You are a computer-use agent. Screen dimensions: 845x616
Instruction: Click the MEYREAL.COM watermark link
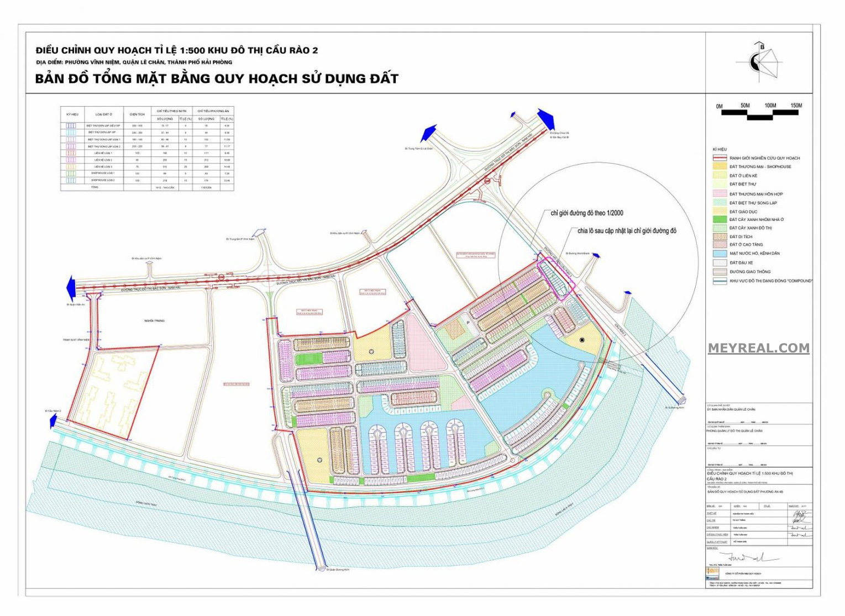(758, 348)
